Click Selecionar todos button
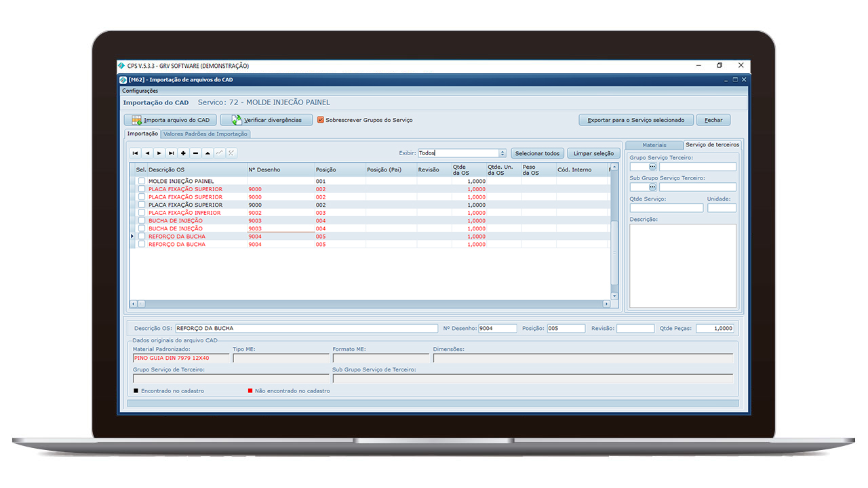Screen dimensions: 868x488 click(538, 153)
